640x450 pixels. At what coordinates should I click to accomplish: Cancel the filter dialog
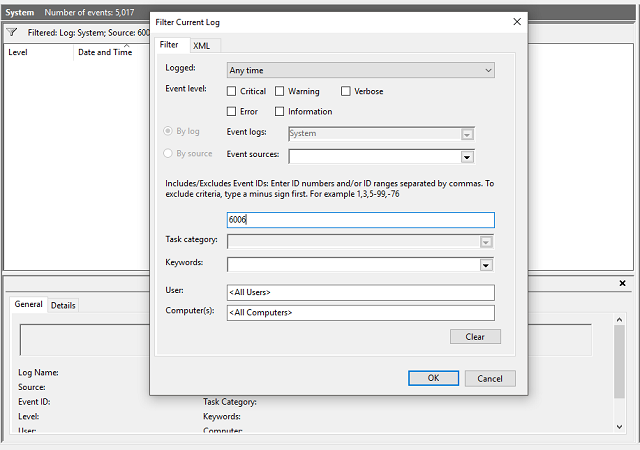point(490,378)
